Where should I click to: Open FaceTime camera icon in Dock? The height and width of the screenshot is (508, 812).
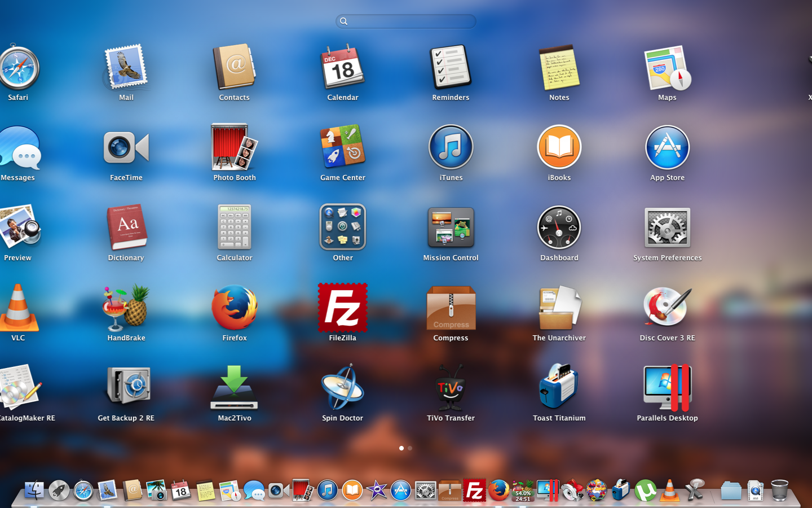point(278,491)
